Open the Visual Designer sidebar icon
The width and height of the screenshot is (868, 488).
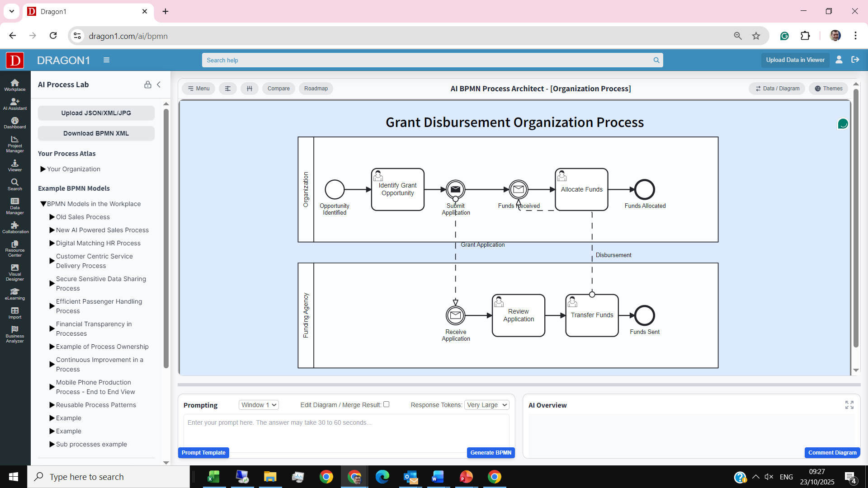[x=14, y=272]
